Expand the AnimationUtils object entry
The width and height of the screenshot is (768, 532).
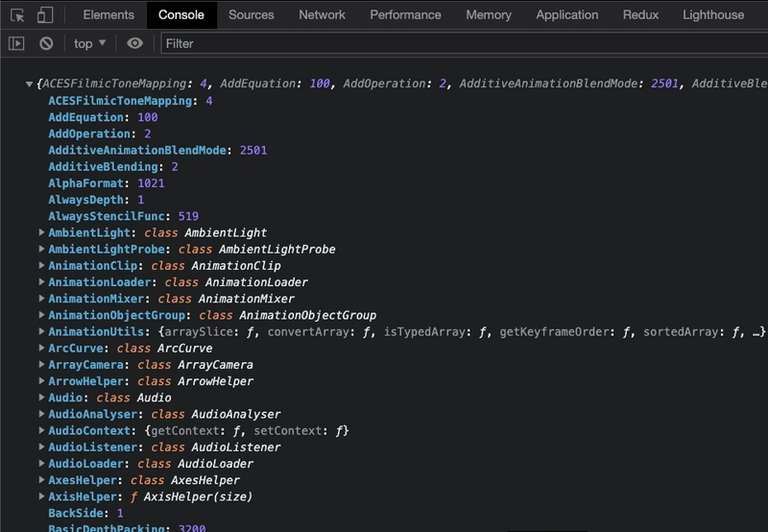coord(41,331)
